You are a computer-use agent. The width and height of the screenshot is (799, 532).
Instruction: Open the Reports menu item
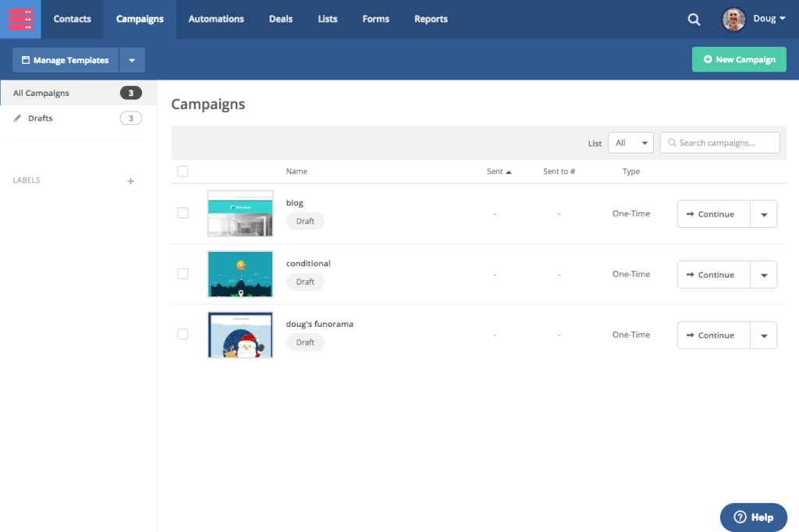[x=431, y=20]
